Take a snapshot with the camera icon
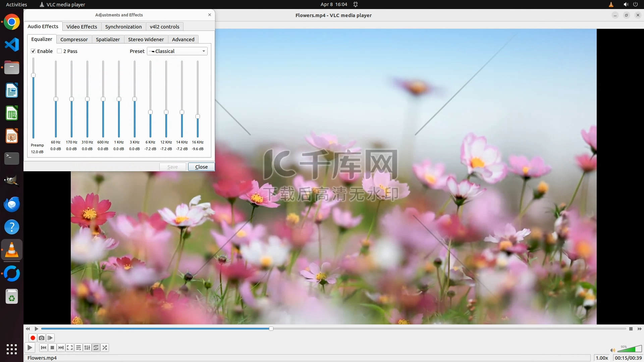Image resolution: width=644 pixels, height=362 pixels. point(42,338)
